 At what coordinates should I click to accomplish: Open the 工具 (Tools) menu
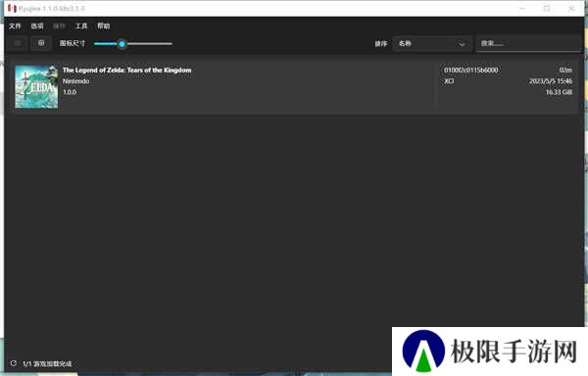point(81,26)
